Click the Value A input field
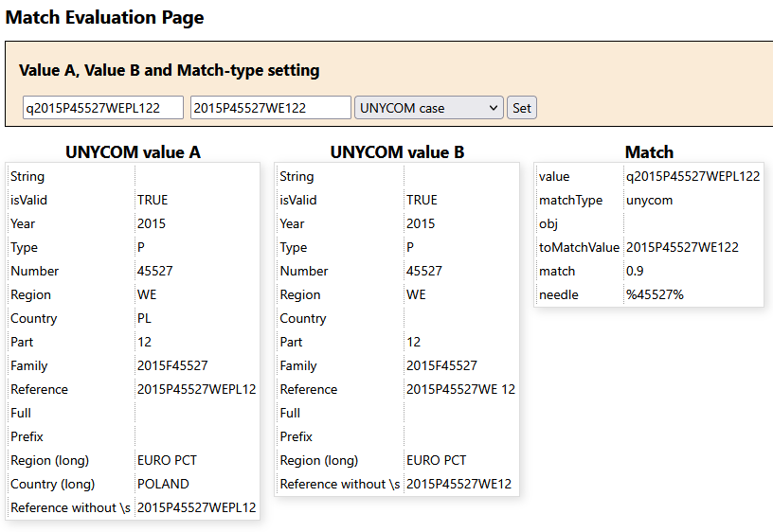The height and width of the screenshot is (532, 773). [103, 108]
